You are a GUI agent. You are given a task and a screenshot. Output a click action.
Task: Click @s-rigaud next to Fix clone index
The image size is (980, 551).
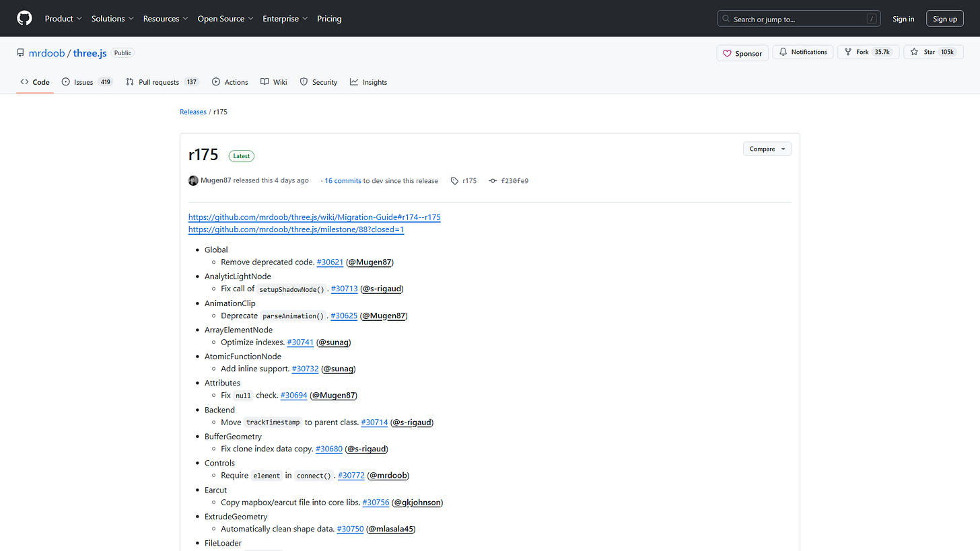pos(367,449)
